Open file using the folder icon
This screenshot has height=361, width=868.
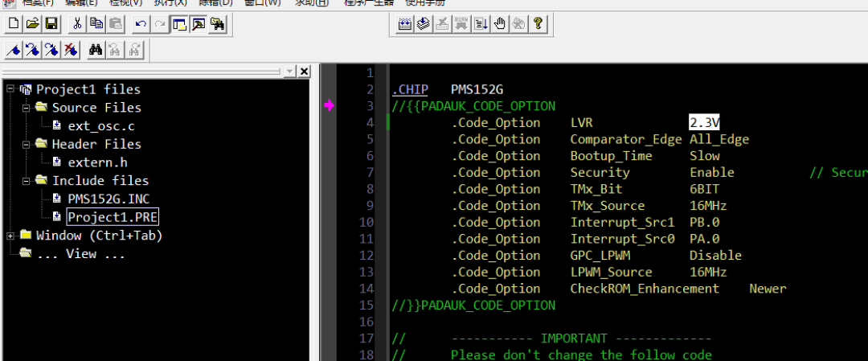pos(33,24)
